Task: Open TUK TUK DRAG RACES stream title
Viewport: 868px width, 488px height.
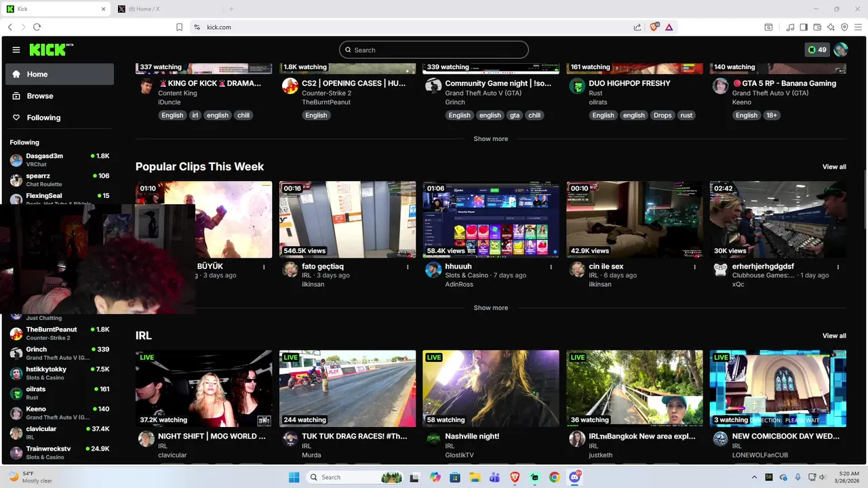Action: (354, 436)
